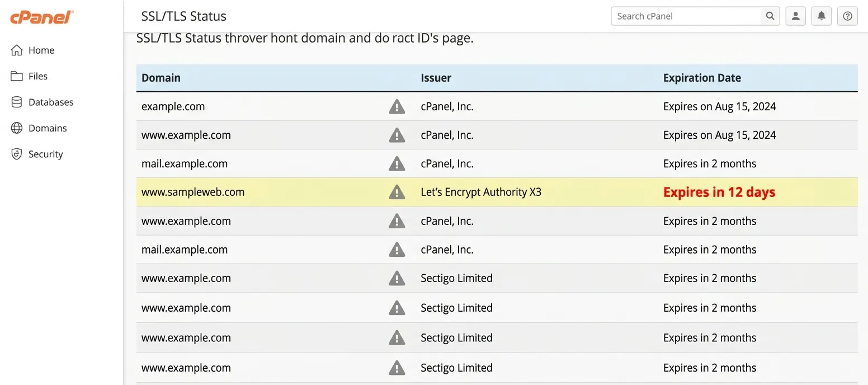Screen dimensions: 868x385
Task: Open Domains via the globe icon
Action: 17,128
